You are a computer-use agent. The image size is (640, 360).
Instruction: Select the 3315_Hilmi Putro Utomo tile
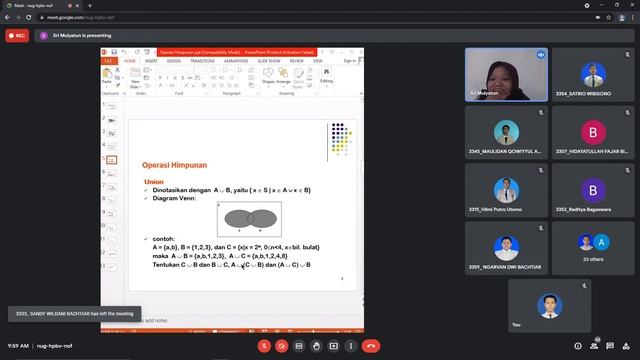[x=506, y=190]
